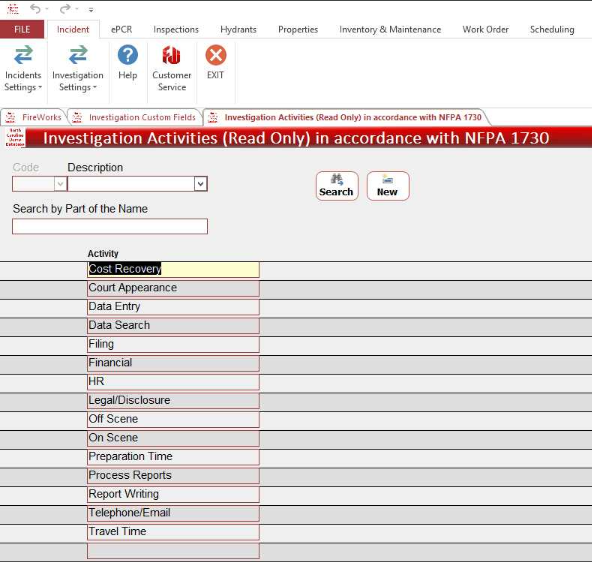Switch to the Inspections ribbon tab
592x562 pixels.
coord(176,29)
